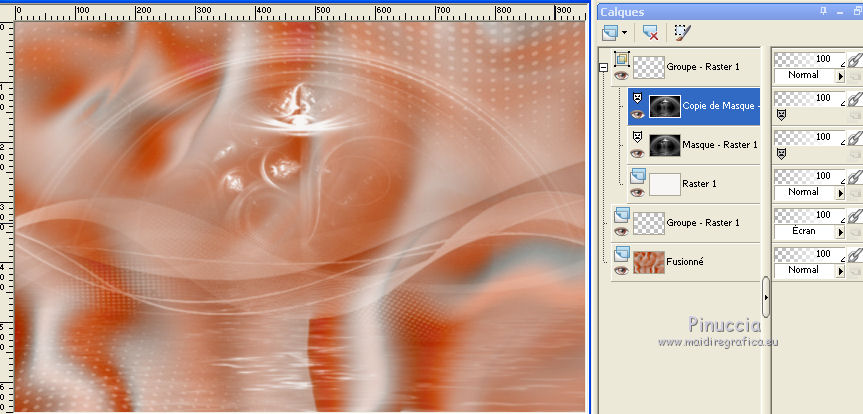Toggle the link icon for the Écran group
The height and width of the screenshot is (414, 863).
854,216
